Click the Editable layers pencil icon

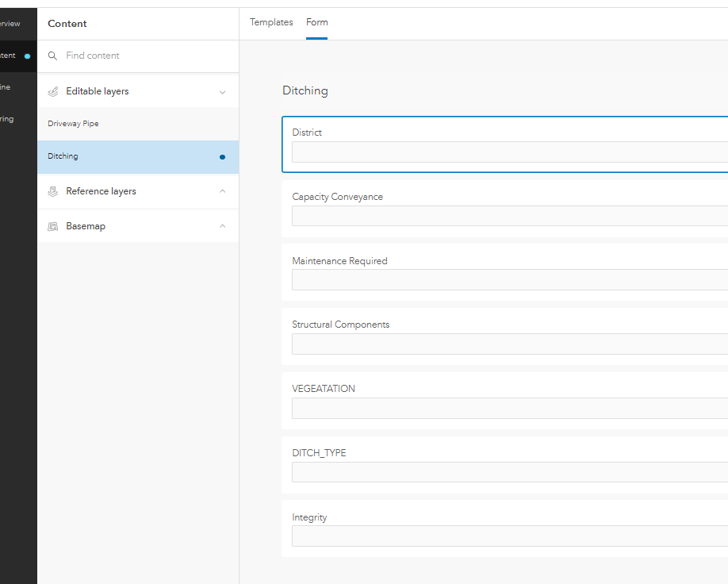click(x=53, y=91)
